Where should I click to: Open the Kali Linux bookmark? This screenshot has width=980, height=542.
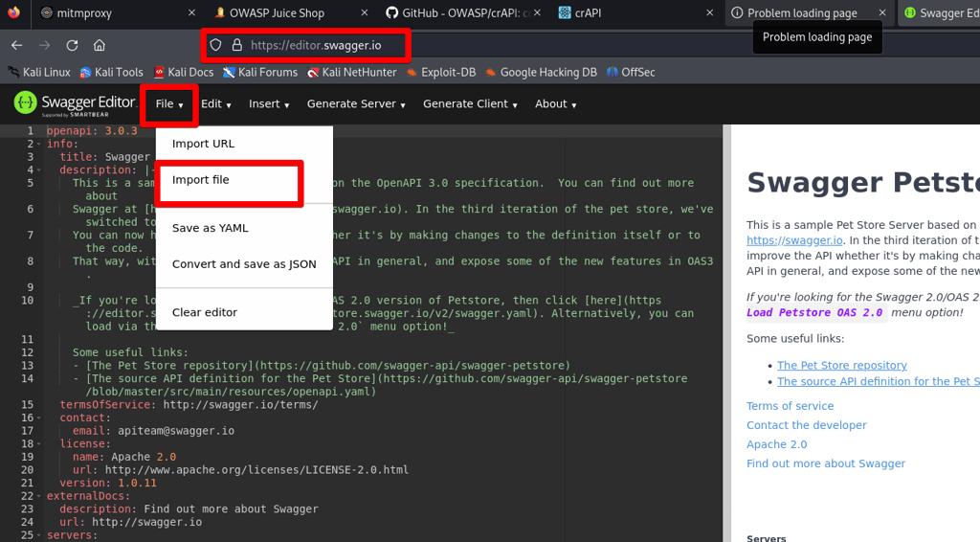[38, 72]
